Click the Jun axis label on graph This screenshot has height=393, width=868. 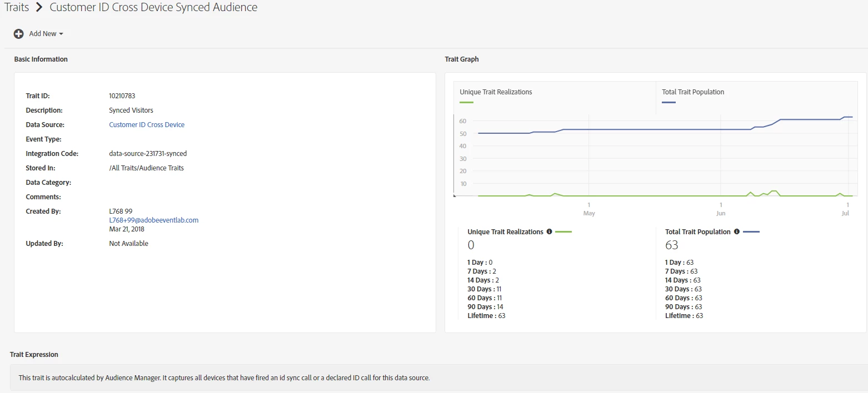(721, 213)
